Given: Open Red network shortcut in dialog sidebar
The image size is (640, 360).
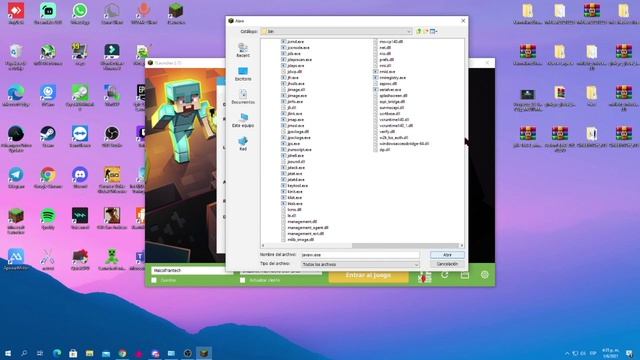Looking at the screenshot, I should [243, 144].
